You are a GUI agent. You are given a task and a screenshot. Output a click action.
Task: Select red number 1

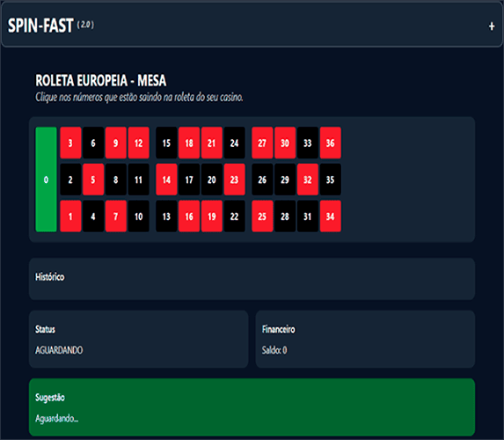point(70,216)
